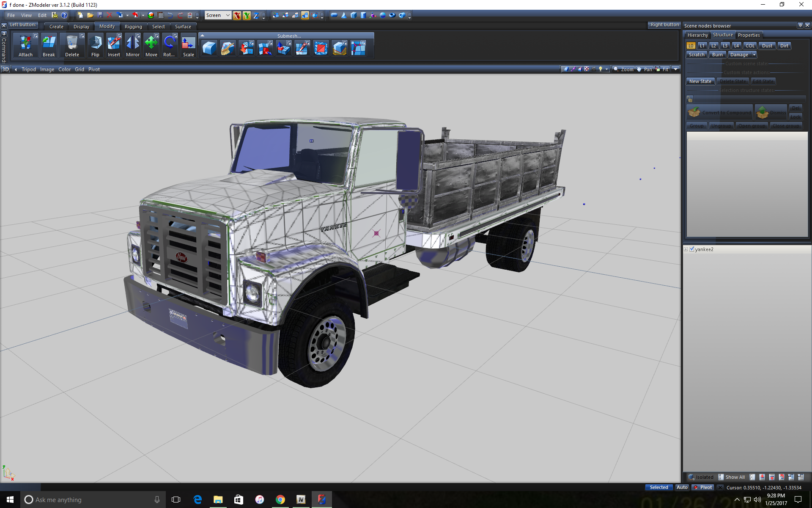
Task: Click the padlock icon in structure states
Action: [690, 99]
